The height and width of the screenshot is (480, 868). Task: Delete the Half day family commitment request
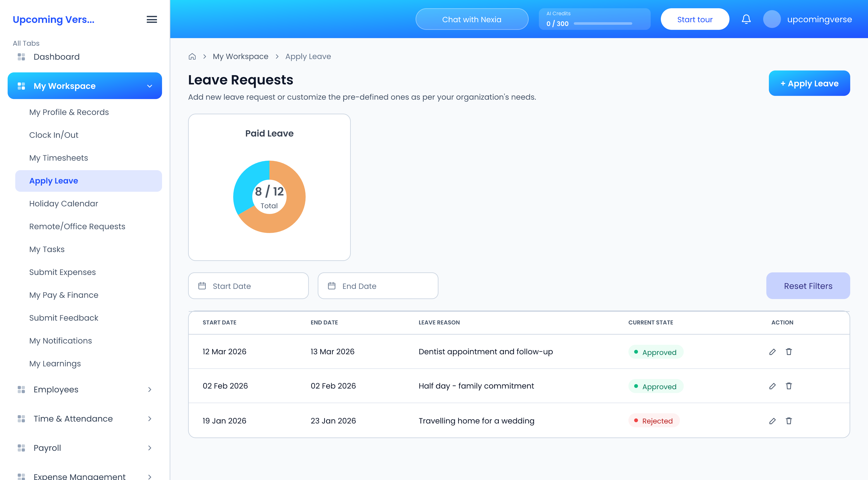point(789,386)
